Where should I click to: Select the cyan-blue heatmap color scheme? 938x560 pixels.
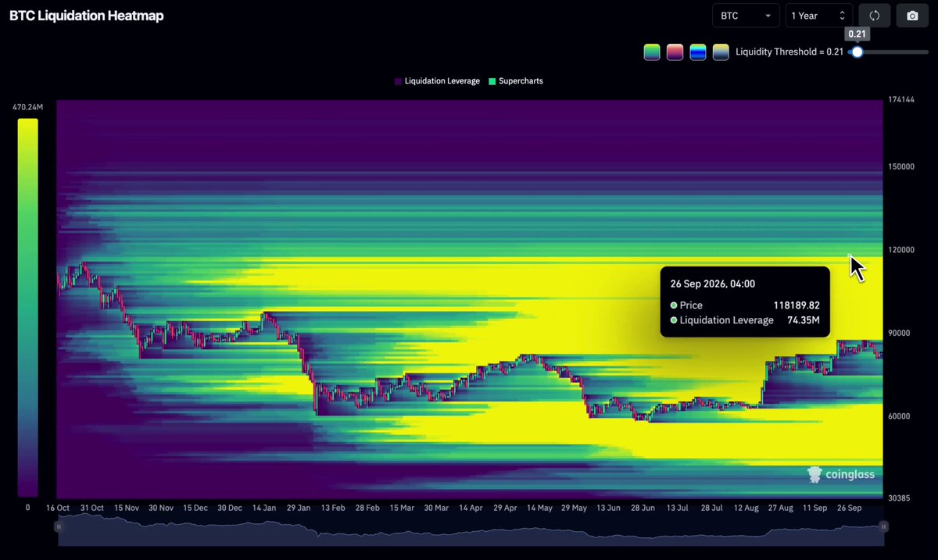pos(698,52)
